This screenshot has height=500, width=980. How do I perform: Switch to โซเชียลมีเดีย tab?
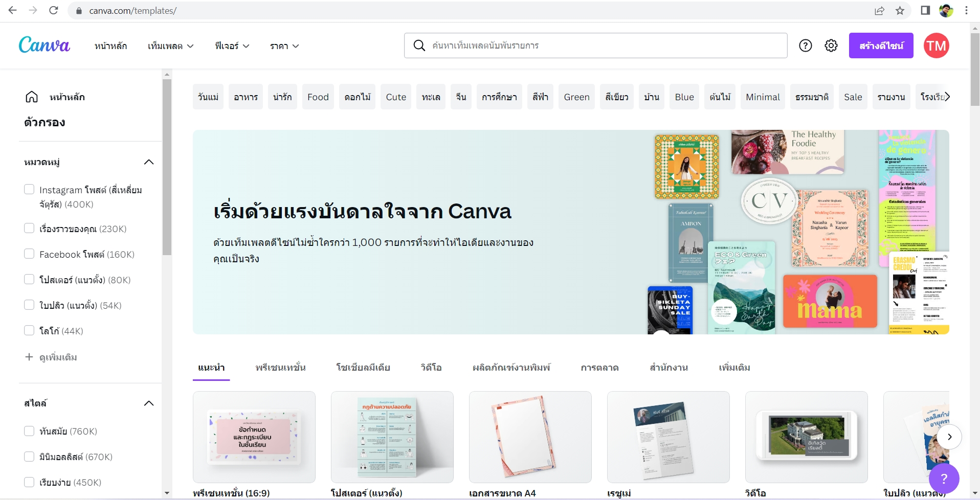click(363, 368)
